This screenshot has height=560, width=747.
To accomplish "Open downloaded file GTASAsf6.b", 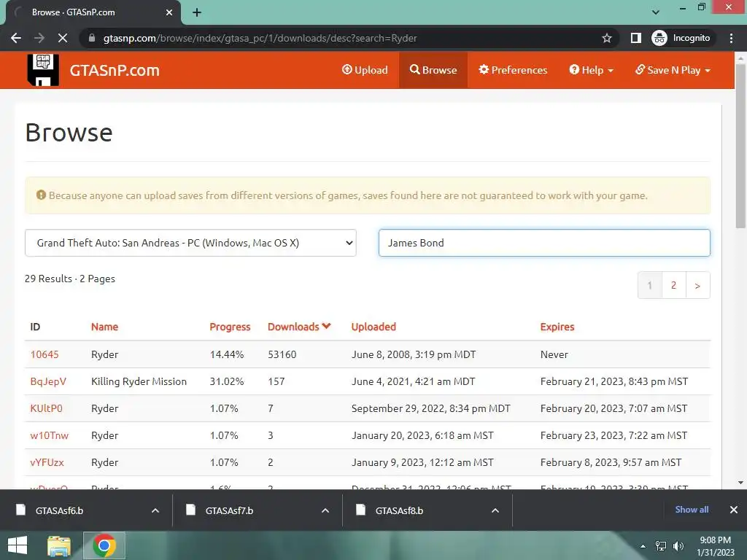I will click(x=59, y=510).
